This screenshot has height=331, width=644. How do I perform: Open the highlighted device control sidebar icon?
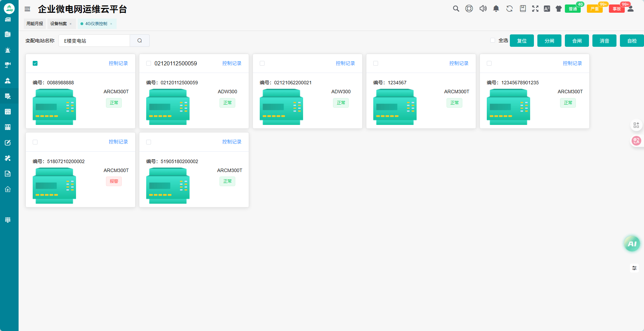click(x=8, y=96)
